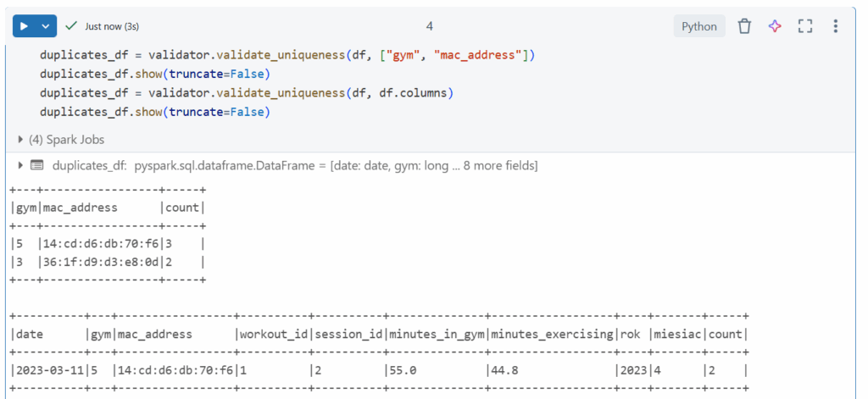Image resolution: width=868 pixels, height=399 pixels.
Task: Click the cell number 4 label
Action: 430,26
